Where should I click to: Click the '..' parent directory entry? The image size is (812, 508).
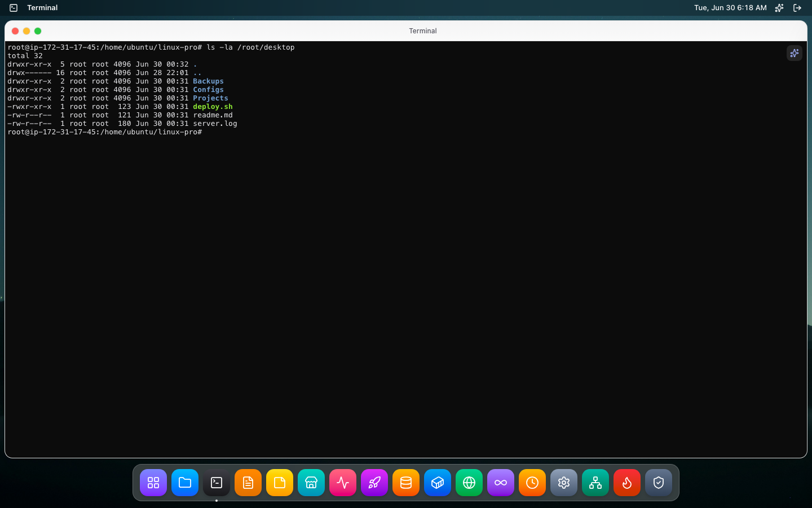197,73
